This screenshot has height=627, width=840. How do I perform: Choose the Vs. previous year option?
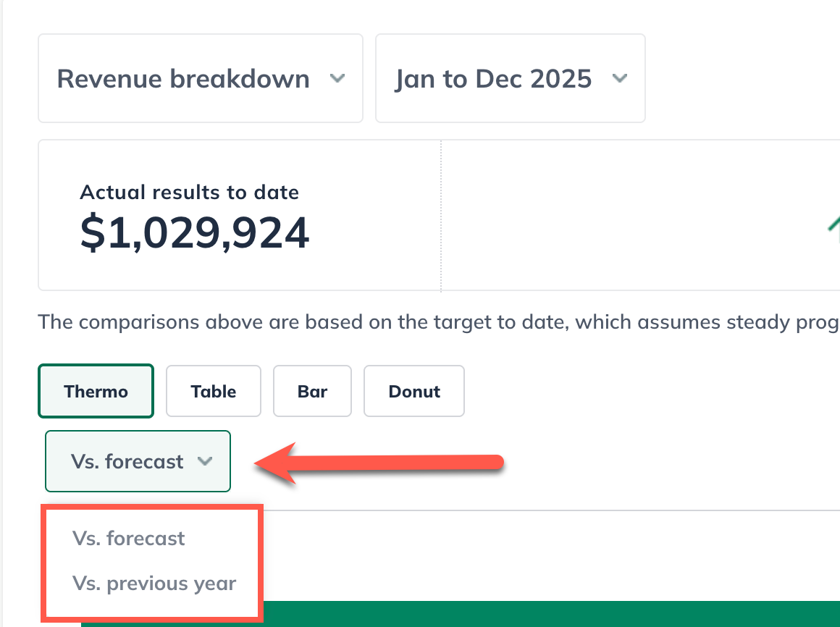point(154,584)
